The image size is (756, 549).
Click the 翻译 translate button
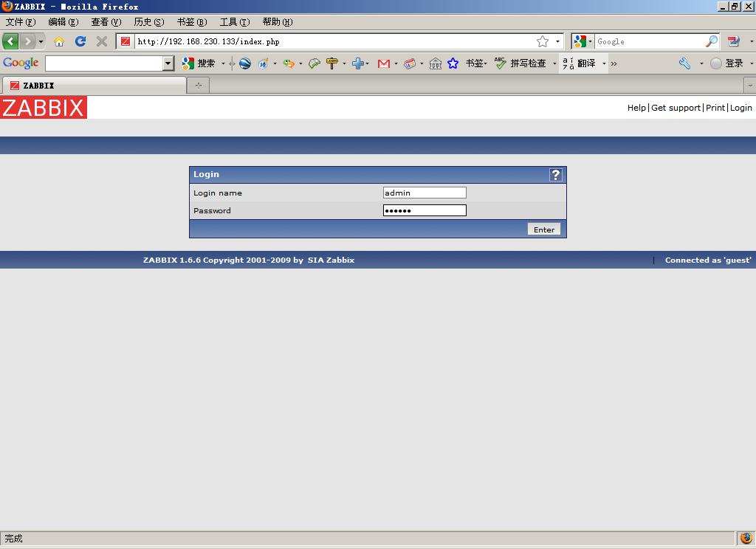tap(580, 63)
